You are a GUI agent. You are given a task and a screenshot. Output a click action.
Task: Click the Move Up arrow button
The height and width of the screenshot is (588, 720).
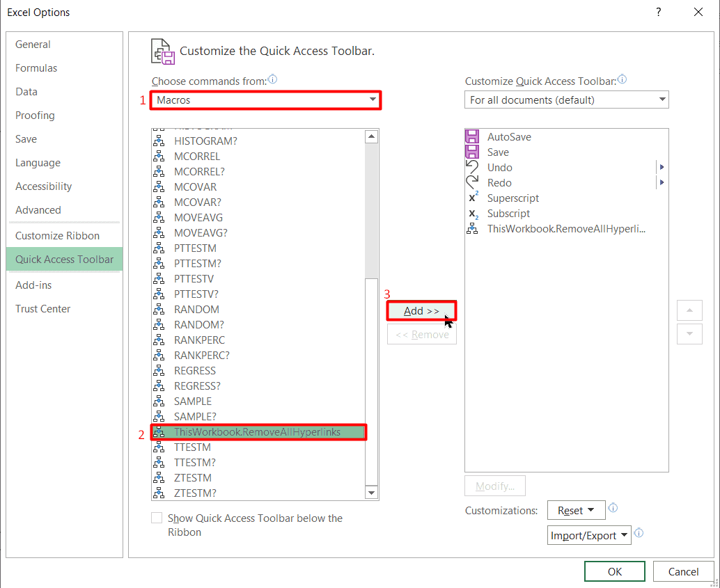click(x=689, y=310)
